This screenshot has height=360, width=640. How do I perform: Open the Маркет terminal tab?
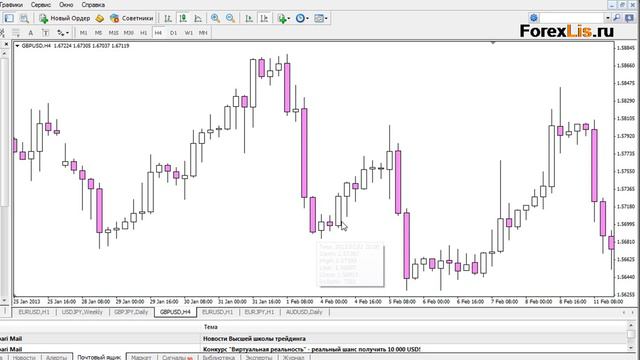(141, 357)
